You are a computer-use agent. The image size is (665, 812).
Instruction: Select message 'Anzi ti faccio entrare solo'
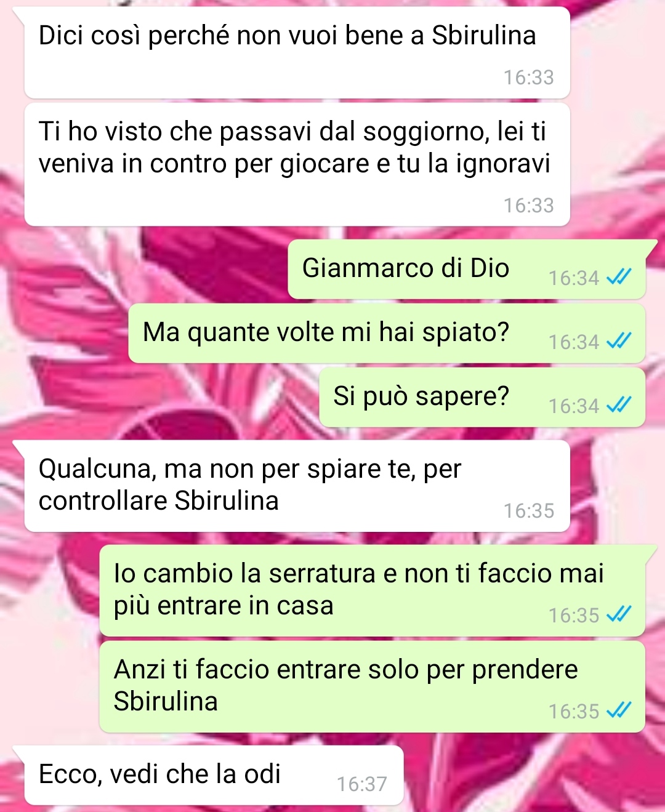pyautogui.click(x=372, y=686)
